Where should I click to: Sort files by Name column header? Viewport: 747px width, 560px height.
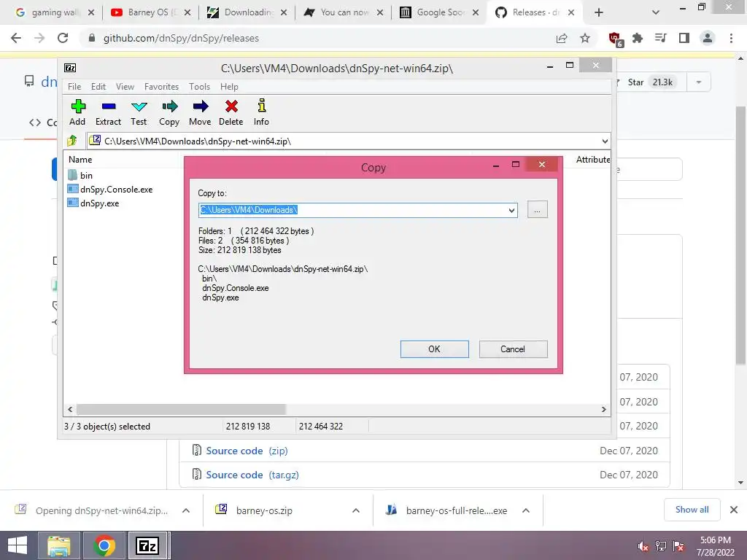[80, 160]
